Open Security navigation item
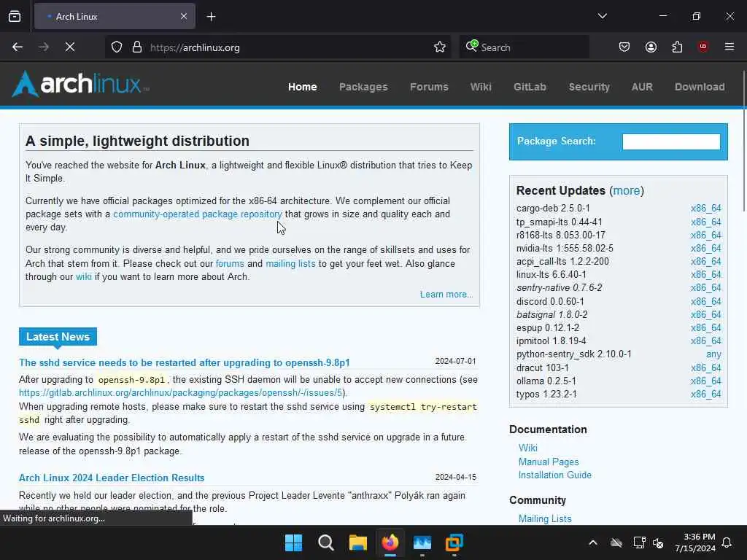The image size is (747, 560). pos(589,87)
